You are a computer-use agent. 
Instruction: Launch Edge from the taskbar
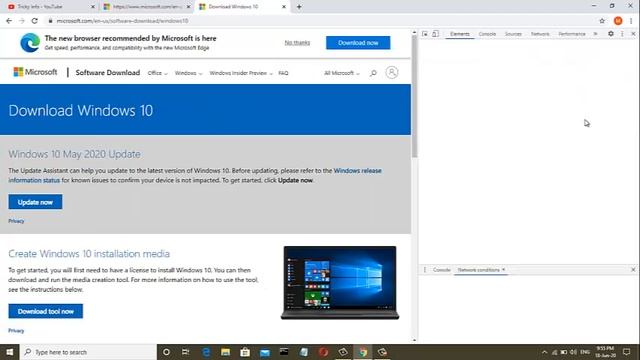(x=206, y=352)
